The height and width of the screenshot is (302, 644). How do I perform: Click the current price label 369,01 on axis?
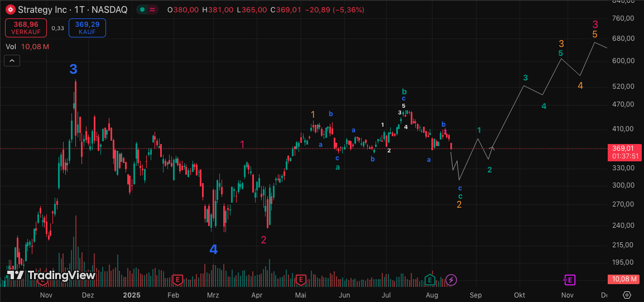[623, 148]
